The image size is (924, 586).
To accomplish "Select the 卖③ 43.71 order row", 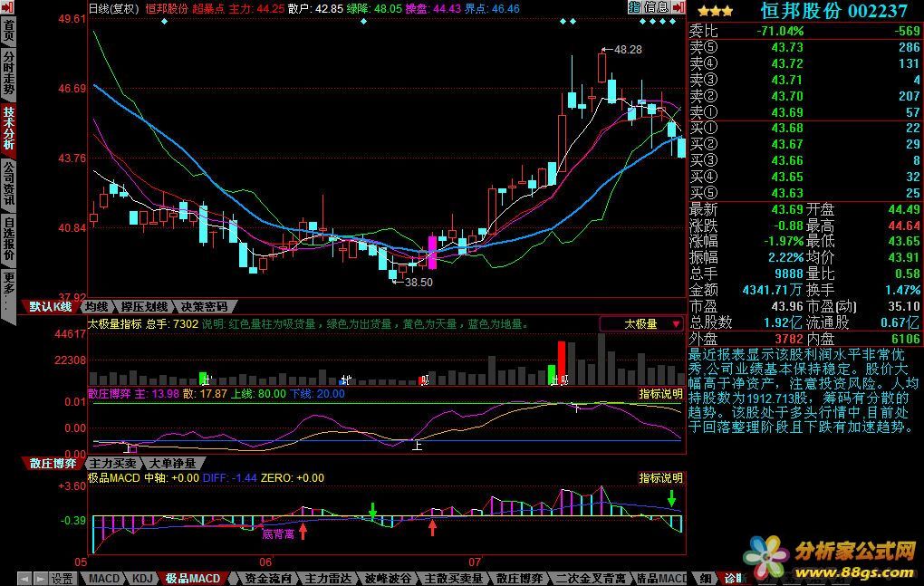I will [805, 80].
